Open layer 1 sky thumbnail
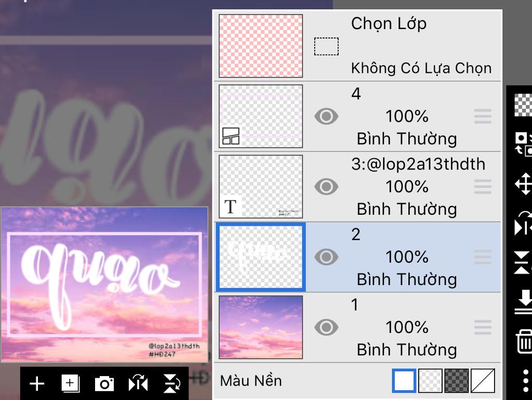The height and width of the screenshot is (400, 532). point(261,327)
